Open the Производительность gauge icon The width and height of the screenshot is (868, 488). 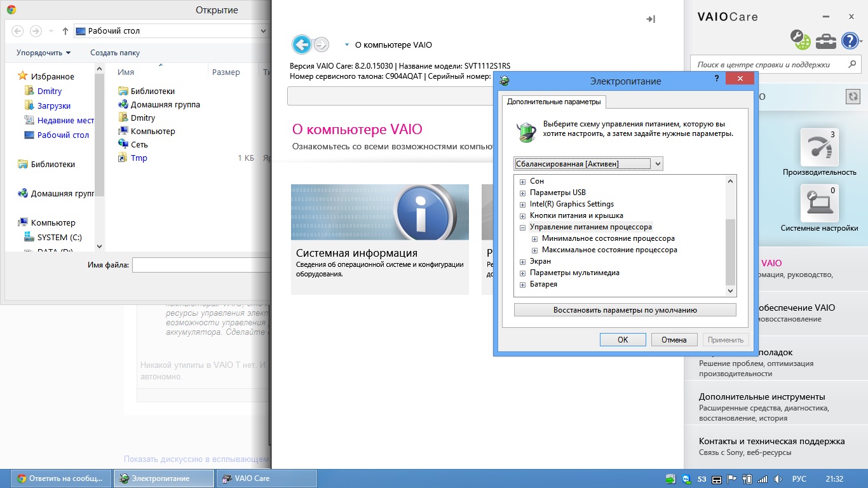[x=819, y=147]
